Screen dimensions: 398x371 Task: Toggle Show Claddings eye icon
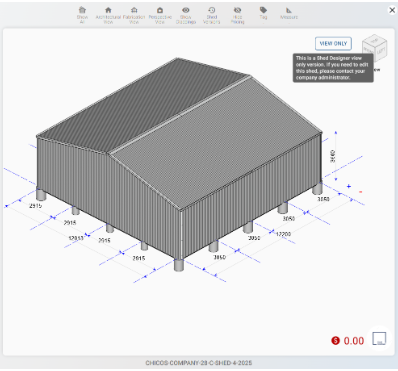click(x=186, y=15)
